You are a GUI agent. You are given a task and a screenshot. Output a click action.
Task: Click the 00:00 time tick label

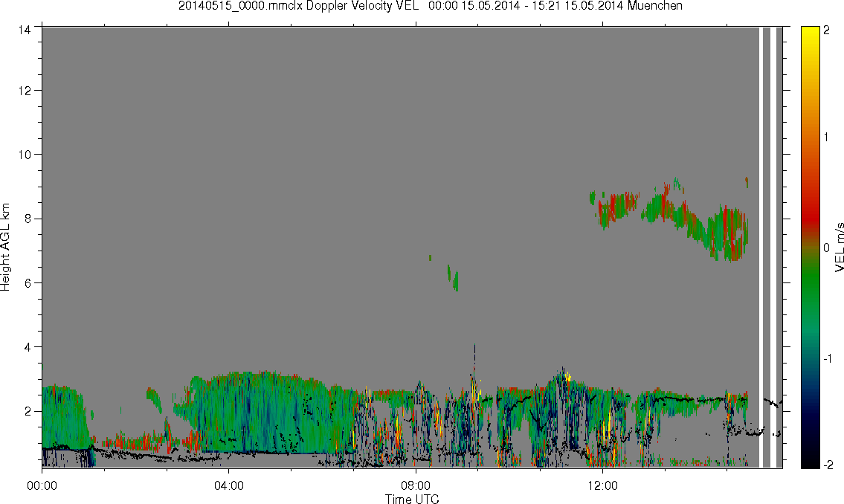[x=42, y=485]
